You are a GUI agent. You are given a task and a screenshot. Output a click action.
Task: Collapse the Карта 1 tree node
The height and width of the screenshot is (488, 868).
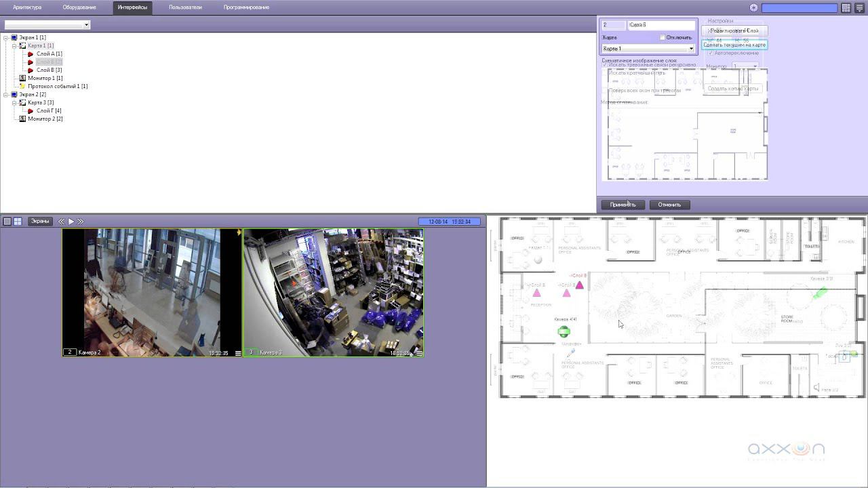(14, 45)
